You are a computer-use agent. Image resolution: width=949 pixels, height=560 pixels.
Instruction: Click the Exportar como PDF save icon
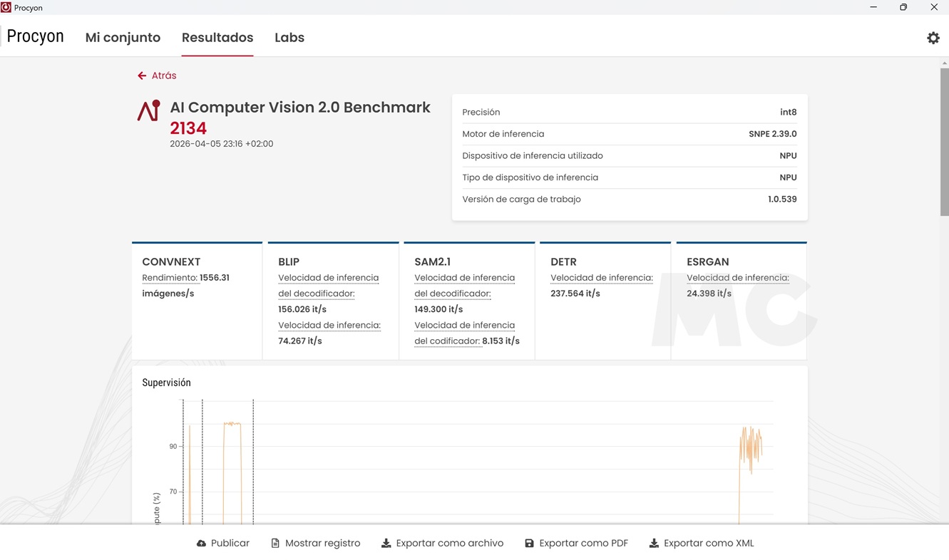529,544
